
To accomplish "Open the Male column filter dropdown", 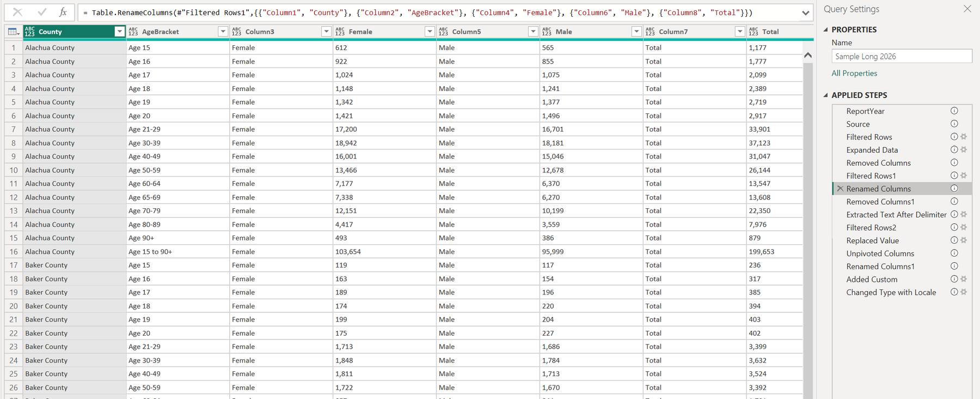I will pyautogui.click(x=636, y=32).
